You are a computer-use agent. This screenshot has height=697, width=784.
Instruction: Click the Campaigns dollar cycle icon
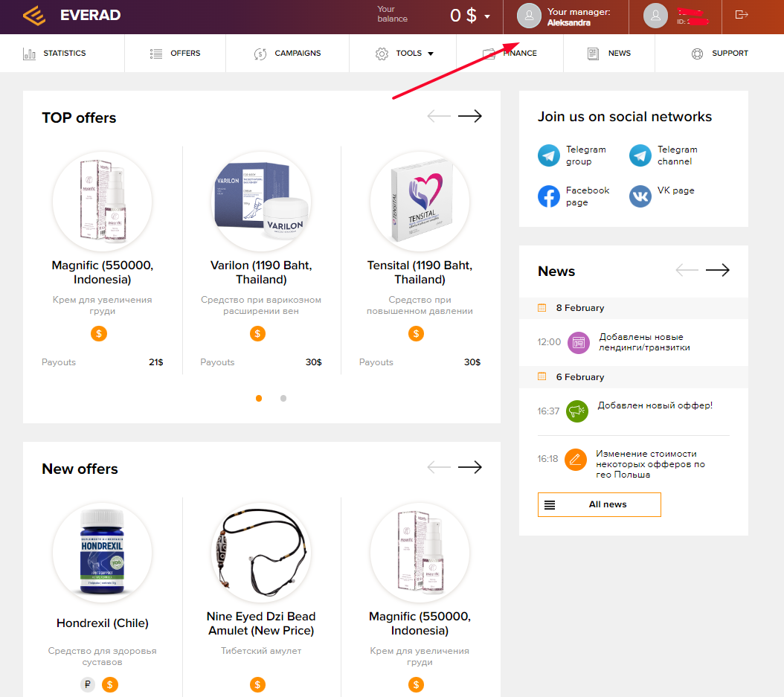pos(260,54)
